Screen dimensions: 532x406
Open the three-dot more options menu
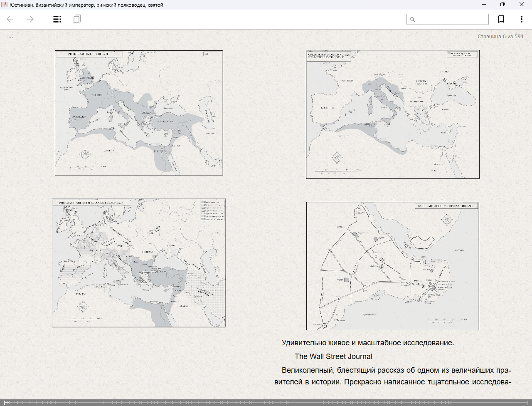pos(521,19)
